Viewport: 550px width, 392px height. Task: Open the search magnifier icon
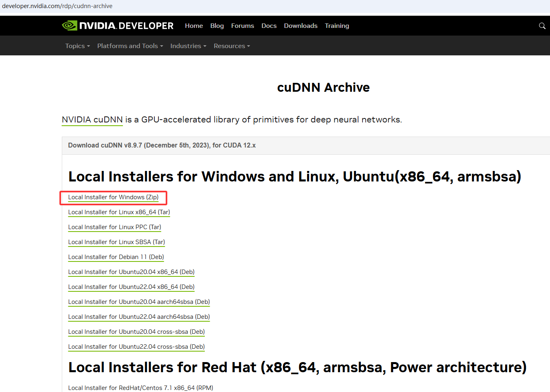[542, 26]
